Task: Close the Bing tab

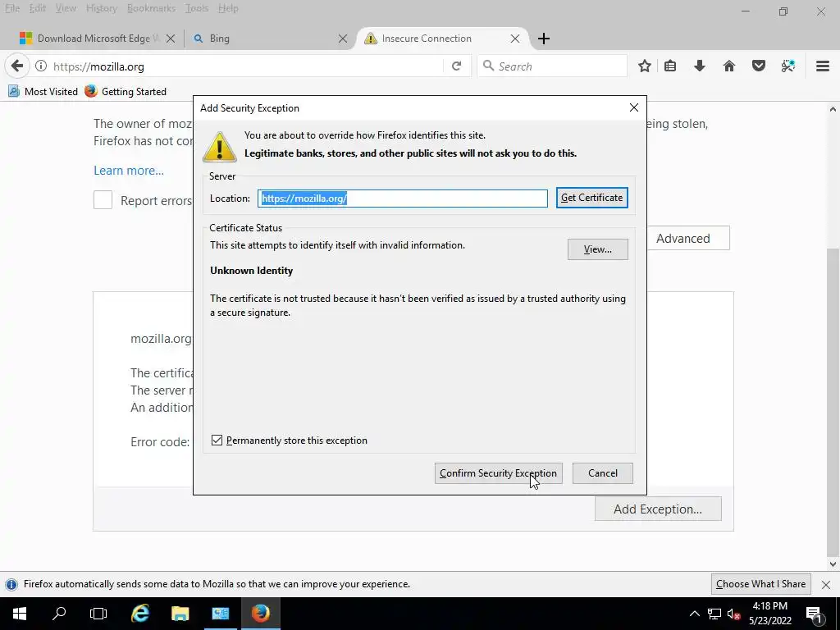Action: tap(343, 39)
